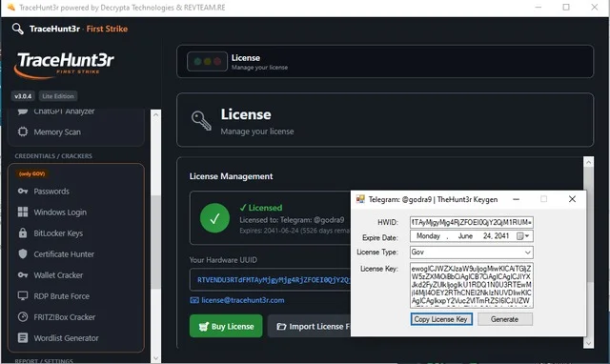Open the license@tracehunt3r.com email link
Image resolution: width=610 pixels, height=364 pixels.
click(x=243, y=300)
